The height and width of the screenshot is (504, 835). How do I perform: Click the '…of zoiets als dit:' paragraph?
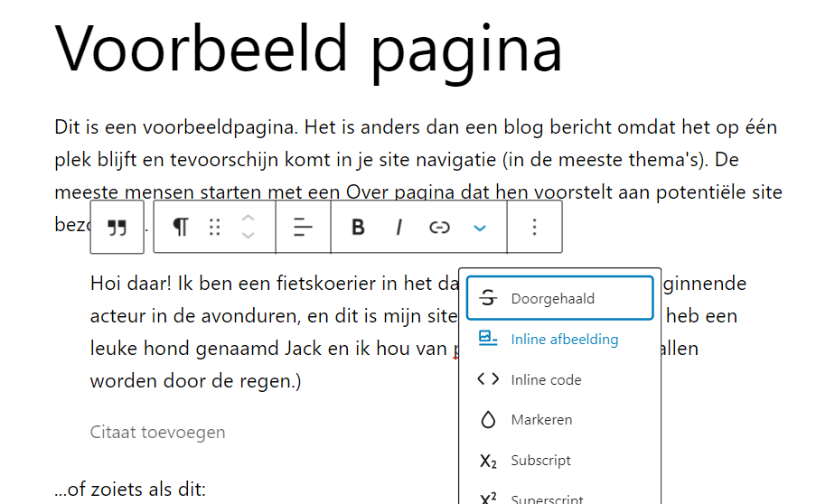(x=130, y=490)
